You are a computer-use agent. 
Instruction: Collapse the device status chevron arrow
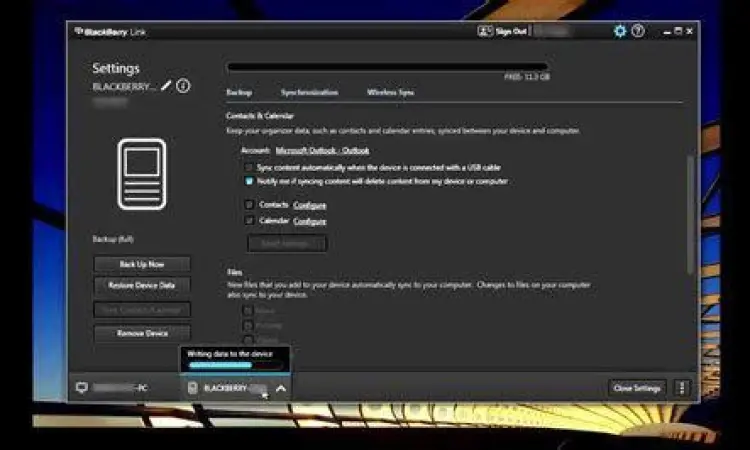tap(281, 388)
